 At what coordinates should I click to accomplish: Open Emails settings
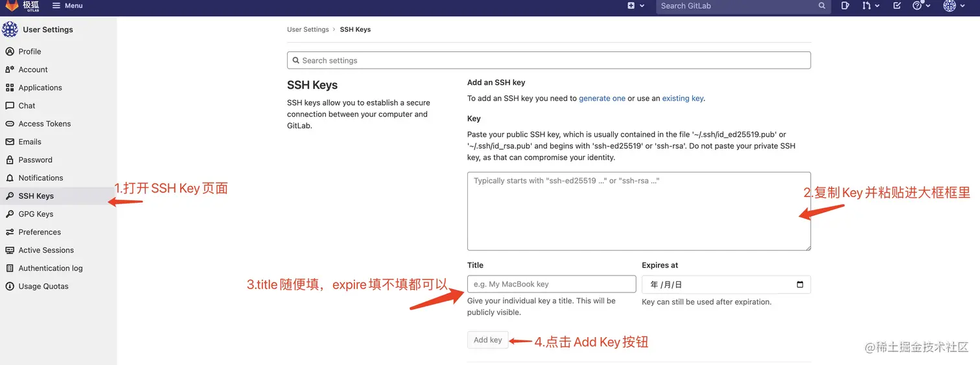(x=30, y=142)
